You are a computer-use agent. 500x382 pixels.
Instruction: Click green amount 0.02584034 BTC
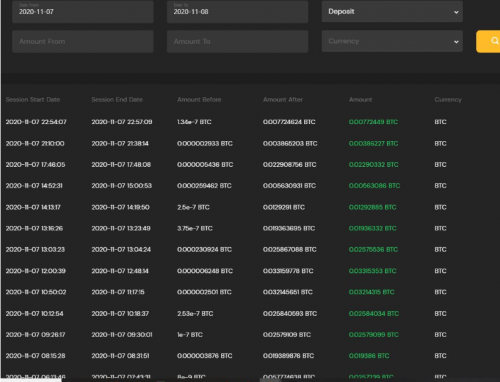click(374, 314)
